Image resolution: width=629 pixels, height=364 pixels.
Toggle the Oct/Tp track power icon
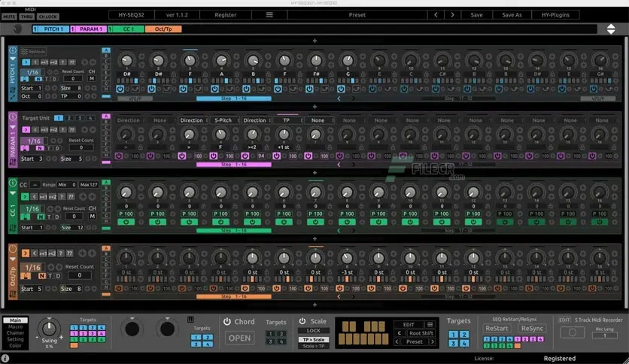coord(13,248)
